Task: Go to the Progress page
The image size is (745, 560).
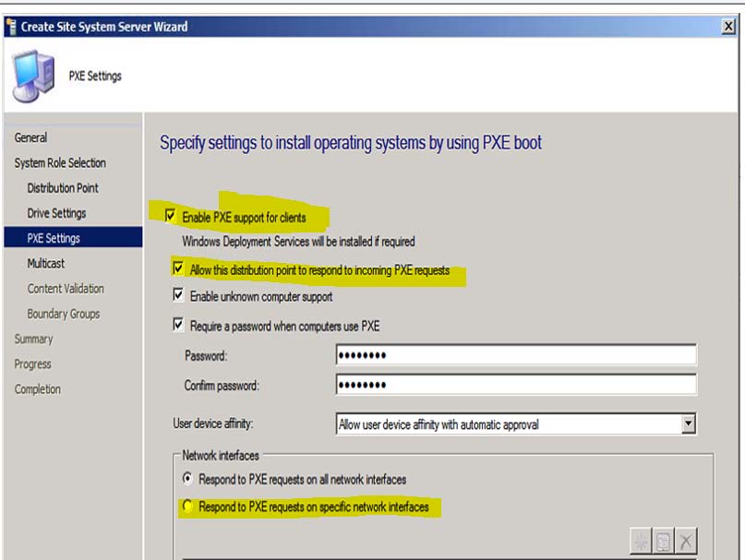Action: [x=33, y=364]
